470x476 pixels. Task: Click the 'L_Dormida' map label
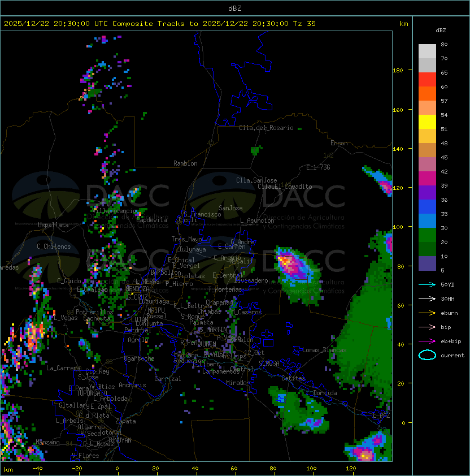point(321,393)
